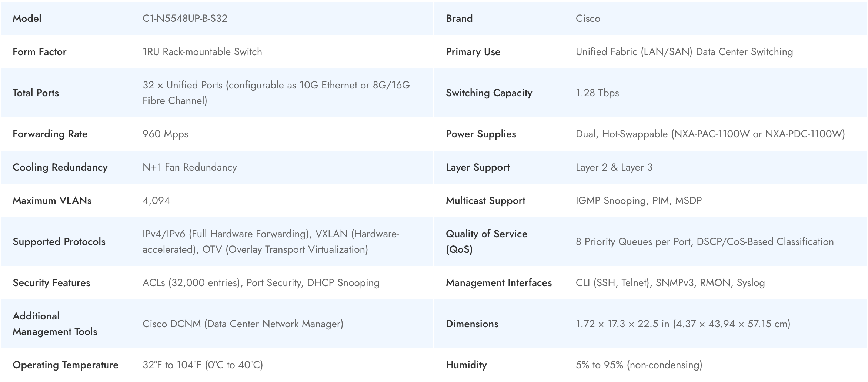The height and width of the screenshot is (382, 868).
Task: Click the Quality of Service (QoS) label
Action: pos(486,242)
